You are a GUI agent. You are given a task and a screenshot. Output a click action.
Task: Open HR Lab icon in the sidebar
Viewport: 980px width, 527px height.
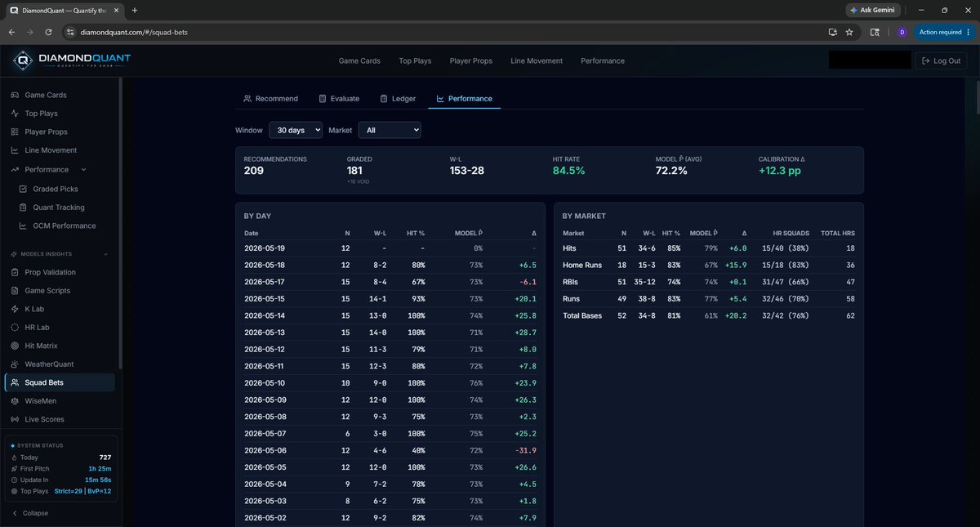click(x=15, y=328)
